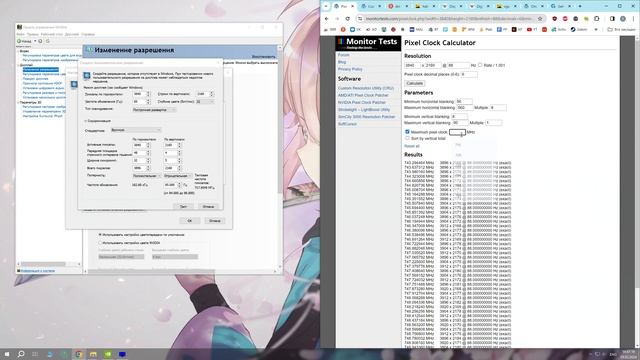Viewport: 640px width, 360px height.
Task: Open the Дисплей menu
Action: [x=72, y=34]
